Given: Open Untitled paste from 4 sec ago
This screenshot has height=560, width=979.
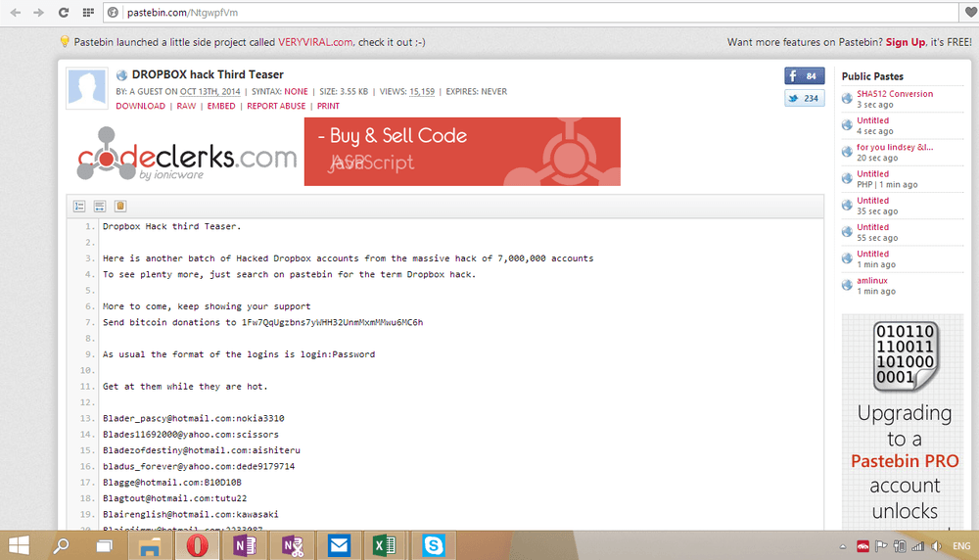Looking at the screenshot, I should pyautogui.click(x=873, y=120).
